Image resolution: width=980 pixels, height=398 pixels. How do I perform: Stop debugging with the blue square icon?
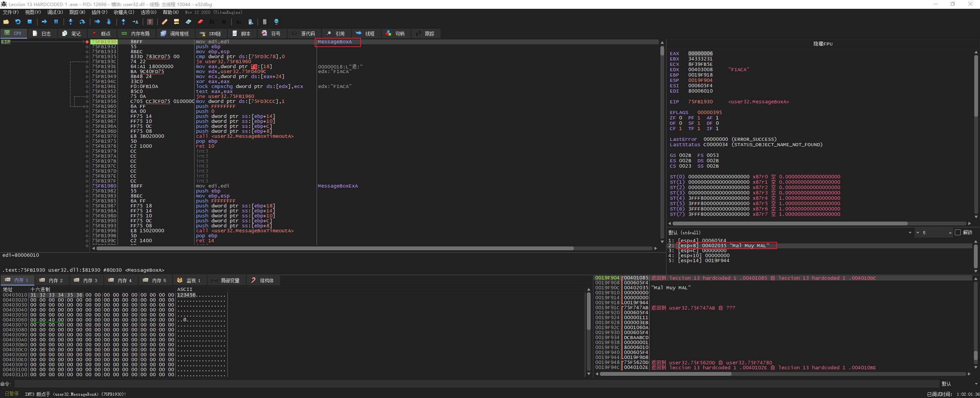coord(29,22)
